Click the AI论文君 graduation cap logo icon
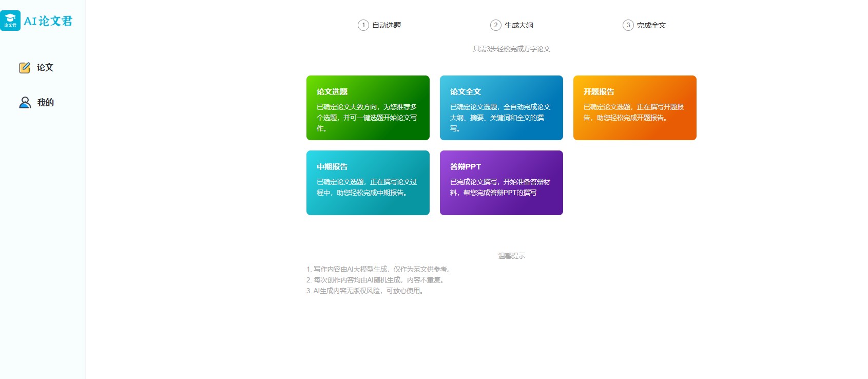 [x=10, y=21]
